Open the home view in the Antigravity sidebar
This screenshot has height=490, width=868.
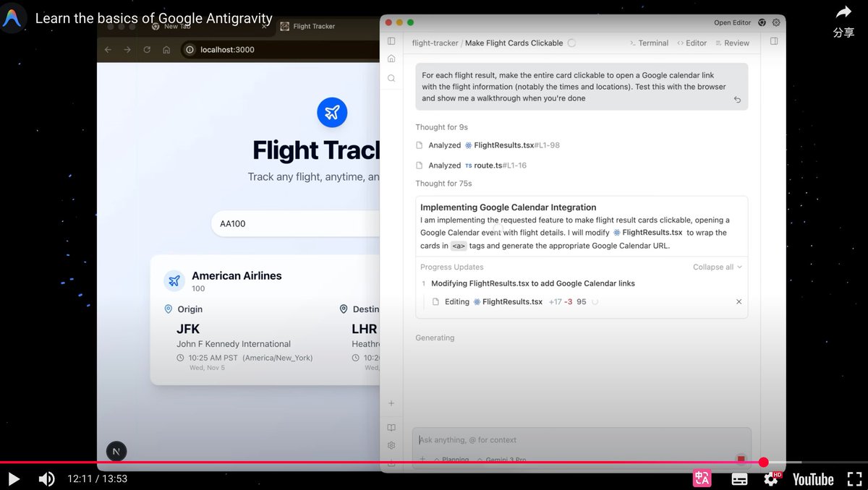click(x=391, y=59)
